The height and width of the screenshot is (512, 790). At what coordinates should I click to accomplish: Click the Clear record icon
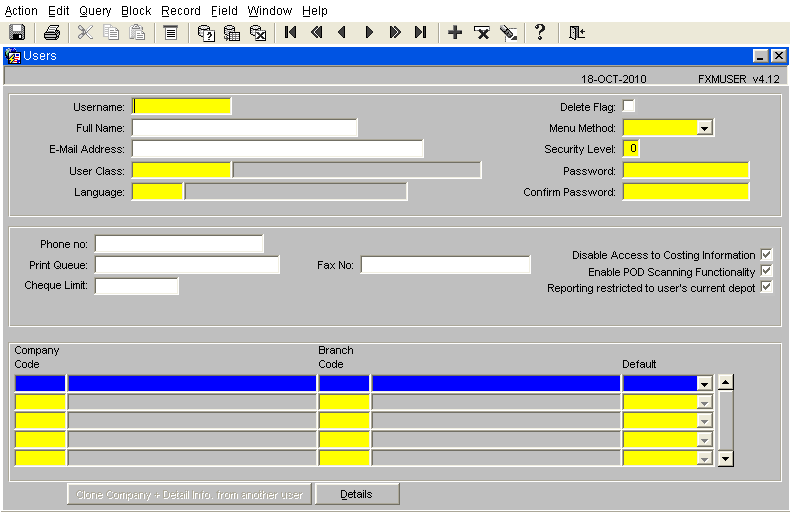coord(508,33)
